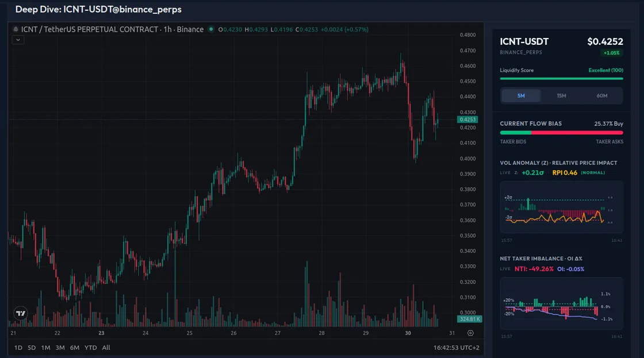Select the 15M interval toggle
This screenshot has height=358, width=644.
click(561, 96)
